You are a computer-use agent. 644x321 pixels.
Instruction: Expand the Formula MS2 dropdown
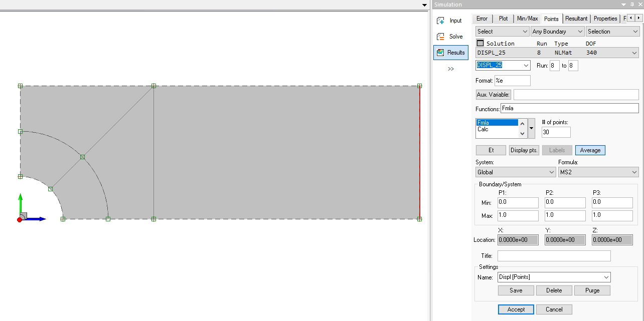tap(598, 172)
